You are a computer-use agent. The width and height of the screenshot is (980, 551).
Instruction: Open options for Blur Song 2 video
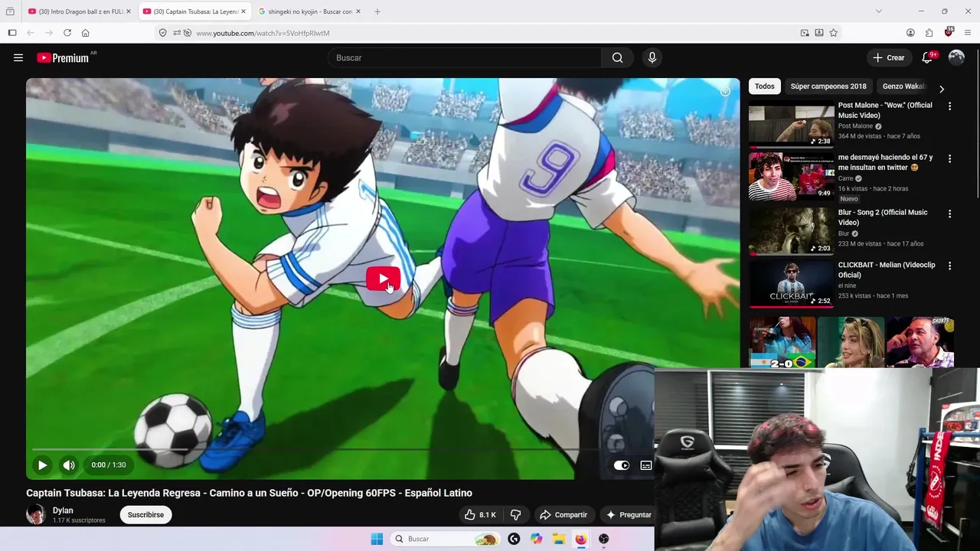coord(949,214)
